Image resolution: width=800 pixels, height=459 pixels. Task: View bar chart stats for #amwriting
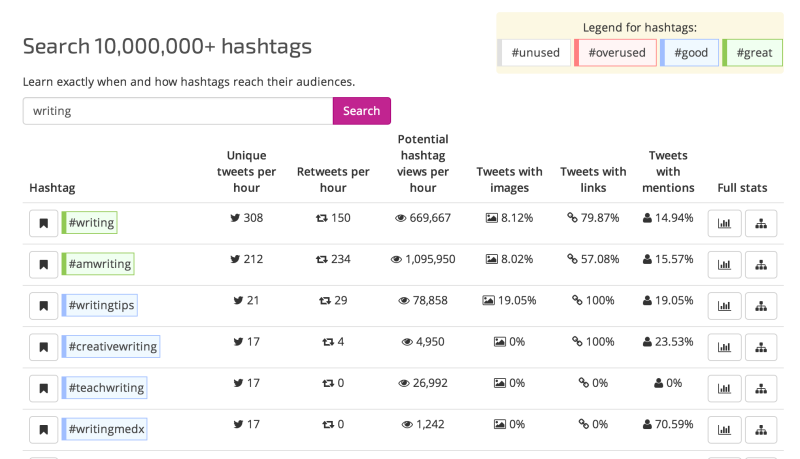pos(723,264)
